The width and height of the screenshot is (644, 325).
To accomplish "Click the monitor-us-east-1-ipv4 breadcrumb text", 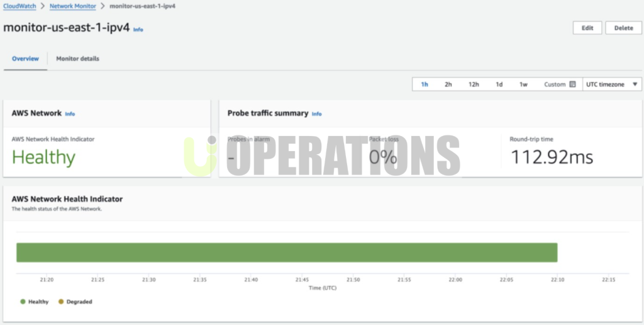I will pos(143,6).
